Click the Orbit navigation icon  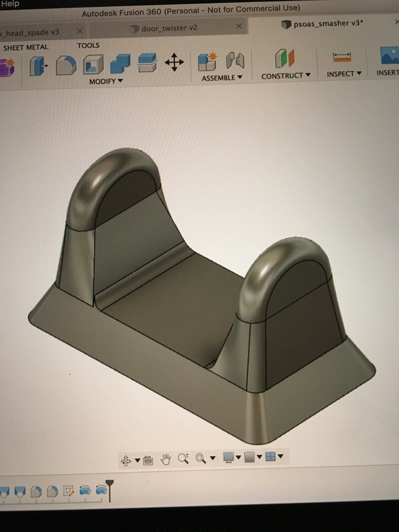[x=126, y=461]
